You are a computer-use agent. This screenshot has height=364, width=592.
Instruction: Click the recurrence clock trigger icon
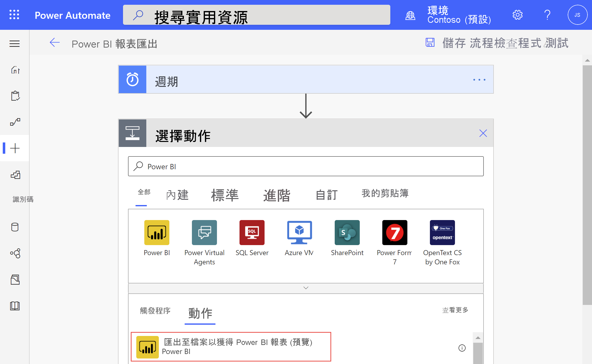click(133, 80)
